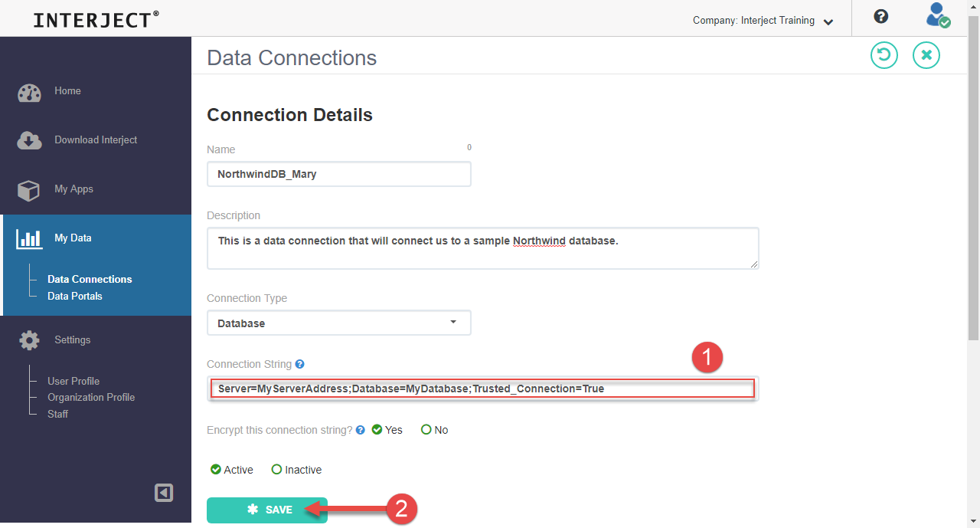Click the Download Interject cloud icon
980x528 pixels.
(x=29, y=140)
